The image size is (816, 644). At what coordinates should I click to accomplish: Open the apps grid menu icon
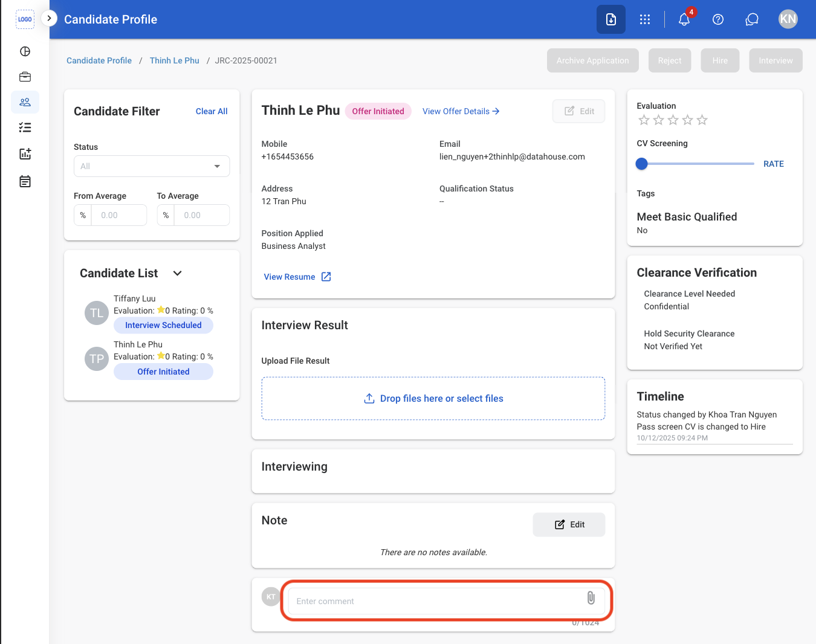coord(645,19)
